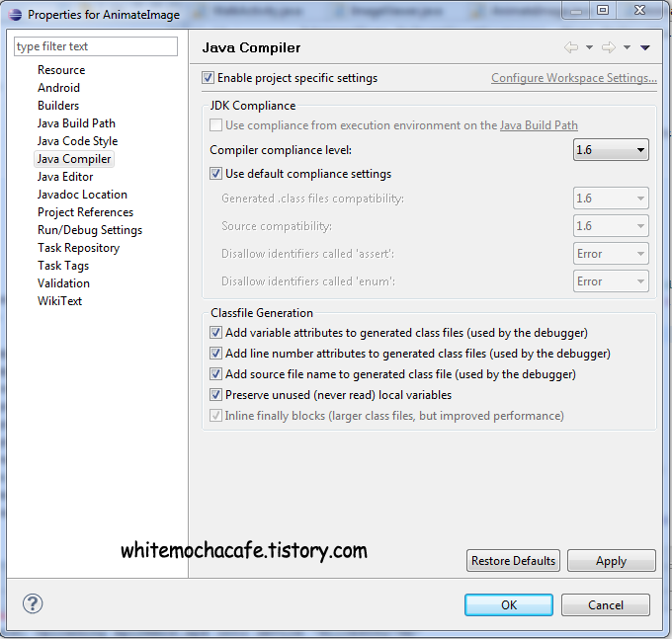Open Compiler compliance level dropdown
Image resolution: width=672 pixels, height=639 pixels.
click(611, 150)
